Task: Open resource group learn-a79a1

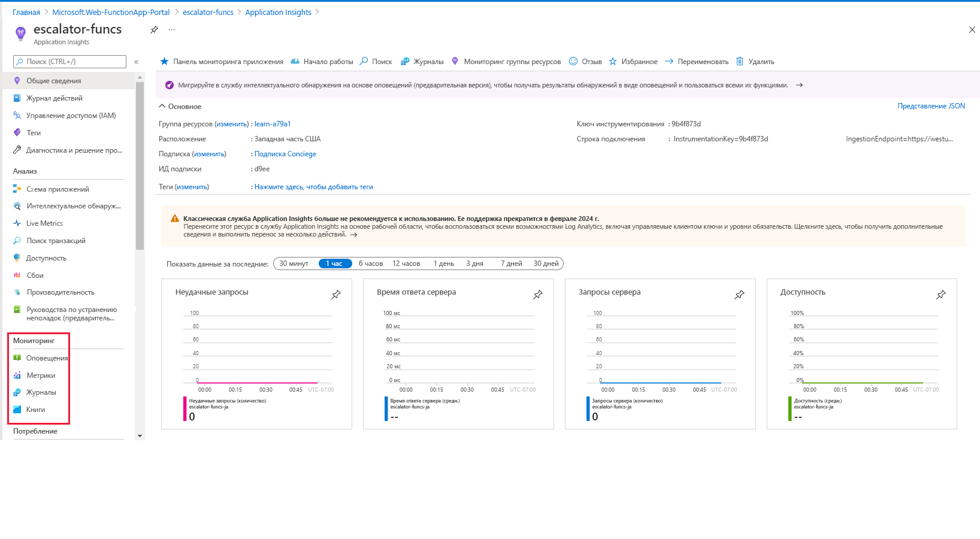Action: [273, 124]
